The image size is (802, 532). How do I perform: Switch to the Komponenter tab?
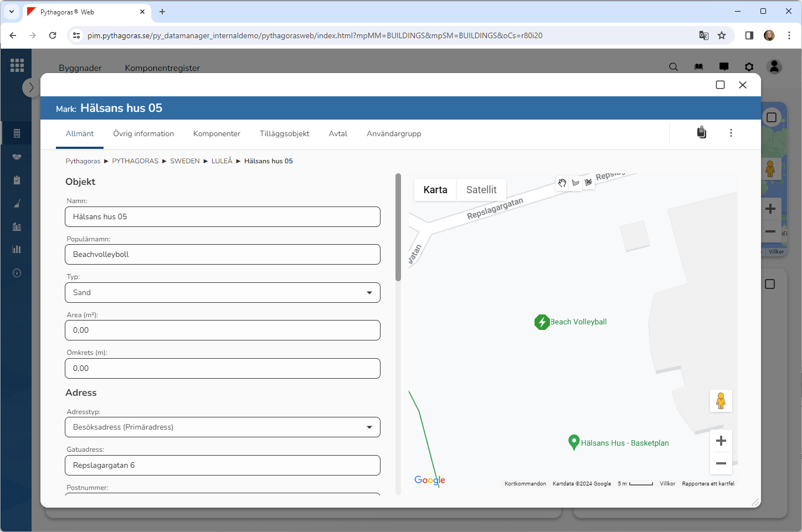[x=217, y=134]
